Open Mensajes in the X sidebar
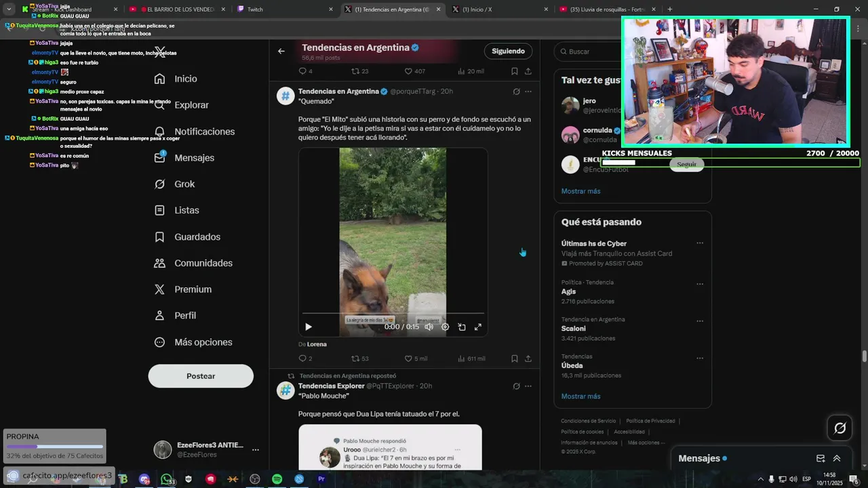868x488 pixels. [184, 158]
